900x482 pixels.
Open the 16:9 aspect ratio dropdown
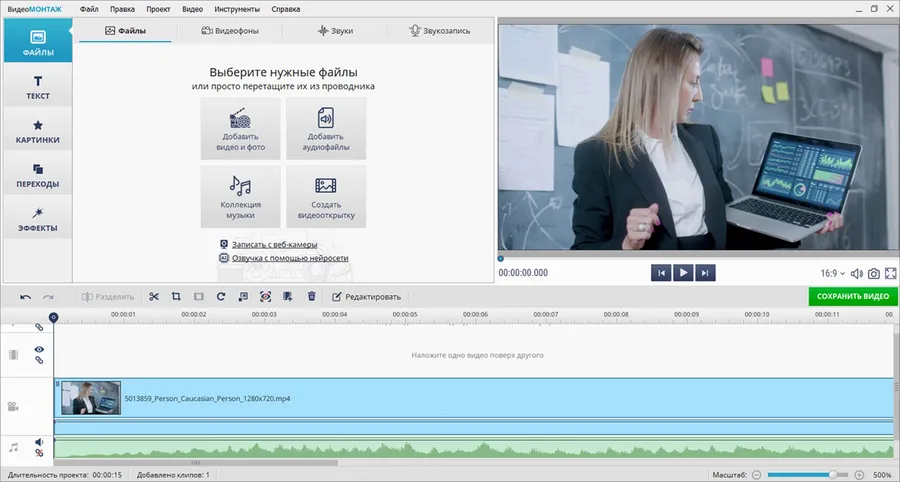pos(833,274)
